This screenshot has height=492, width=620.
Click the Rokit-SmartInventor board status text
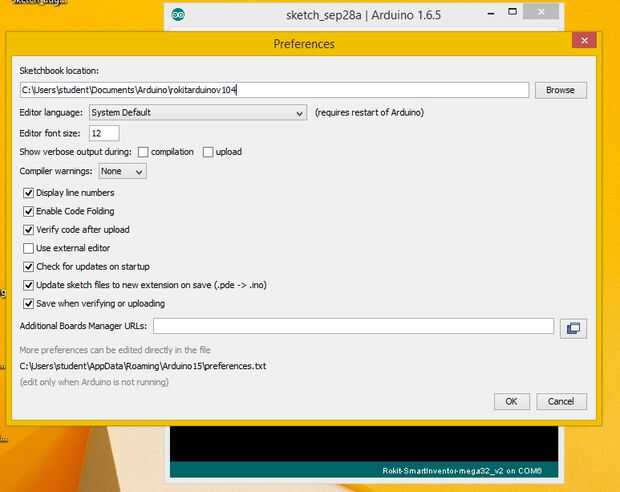tap(462, 471)
